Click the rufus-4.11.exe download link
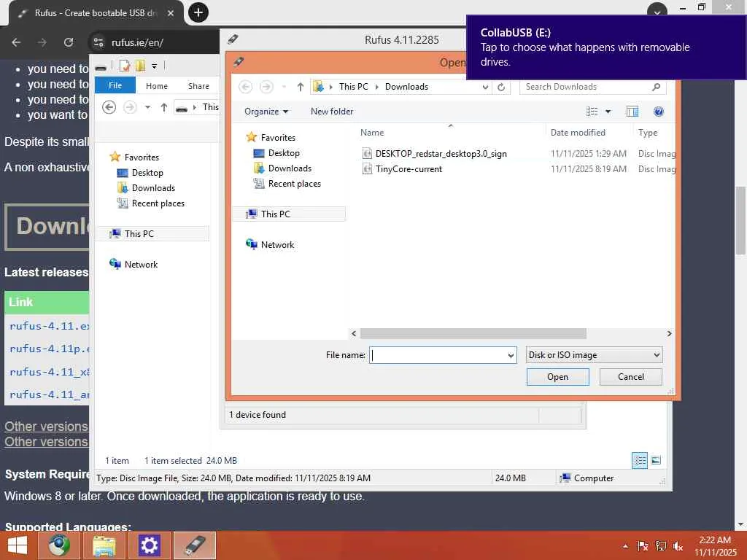The height and width of the screenshot is (560, 747). coord(50,326)
